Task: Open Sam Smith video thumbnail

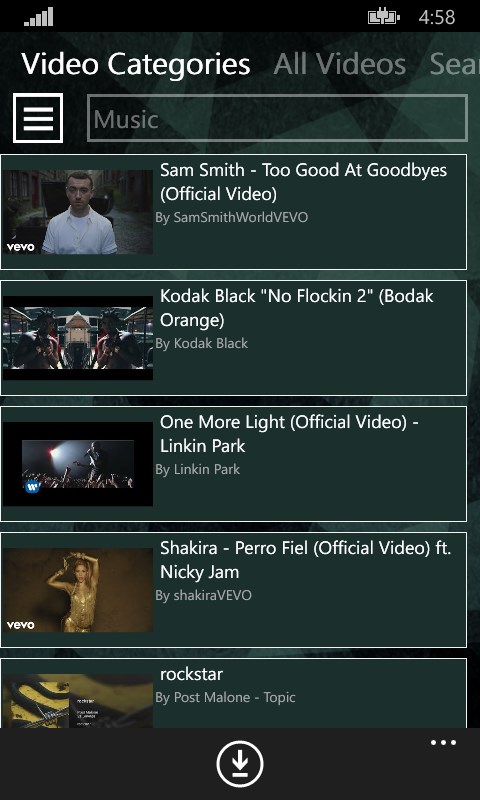Action: (x=78, y=212)
